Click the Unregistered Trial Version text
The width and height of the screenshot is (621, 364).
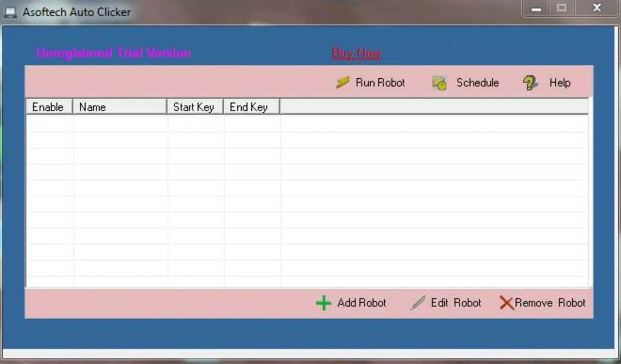[x=113, y=53]
